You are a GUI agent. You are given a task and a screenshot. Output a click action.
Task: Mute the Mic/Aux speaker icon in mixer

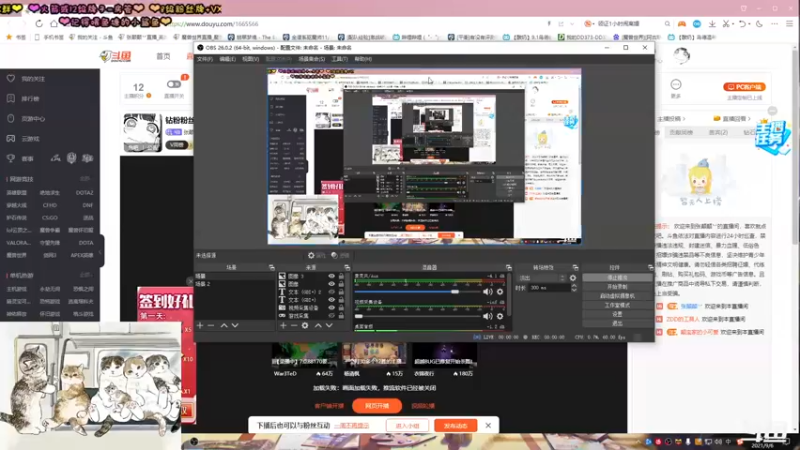click(x=488, y=292)
